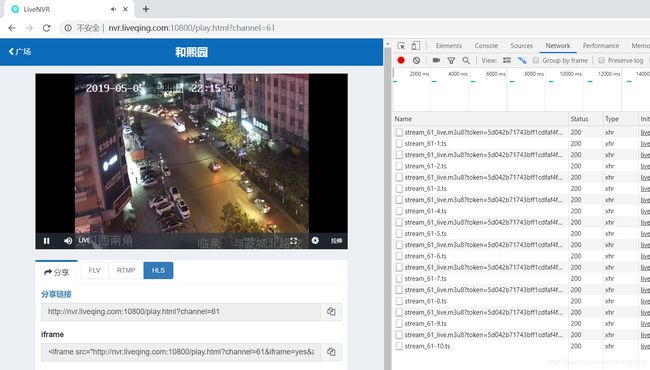Clear the network log
This screenshot has width=650, height=370.
pos(416,60)
